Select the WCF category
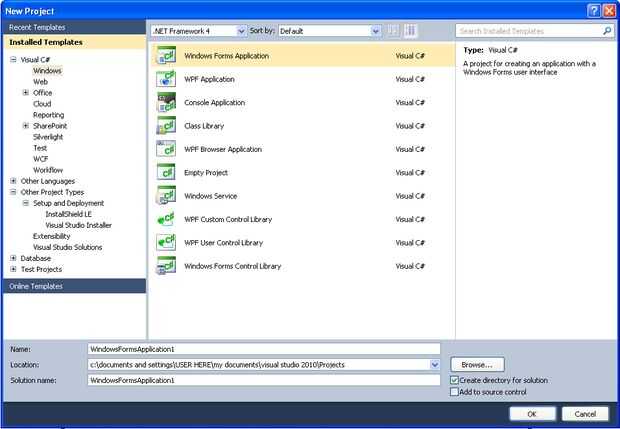The width and height of the screenshot is (620, 429). tap(40, 159)
